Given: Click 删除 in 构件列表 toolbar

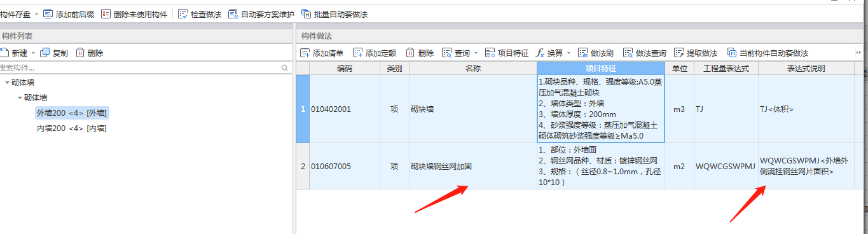Looking at the screenshot, I should (x=90, y=53).
